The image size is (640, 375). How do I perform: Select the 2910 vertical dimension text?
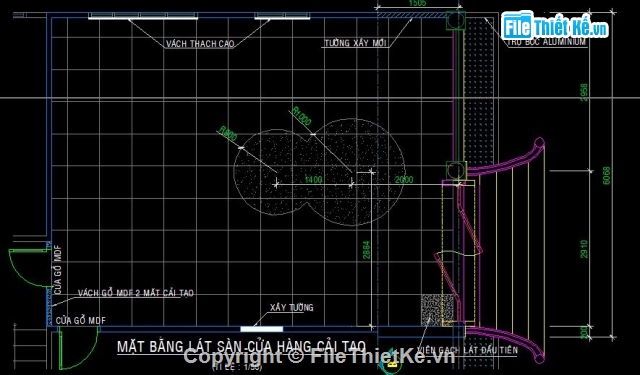click(584, 249)
